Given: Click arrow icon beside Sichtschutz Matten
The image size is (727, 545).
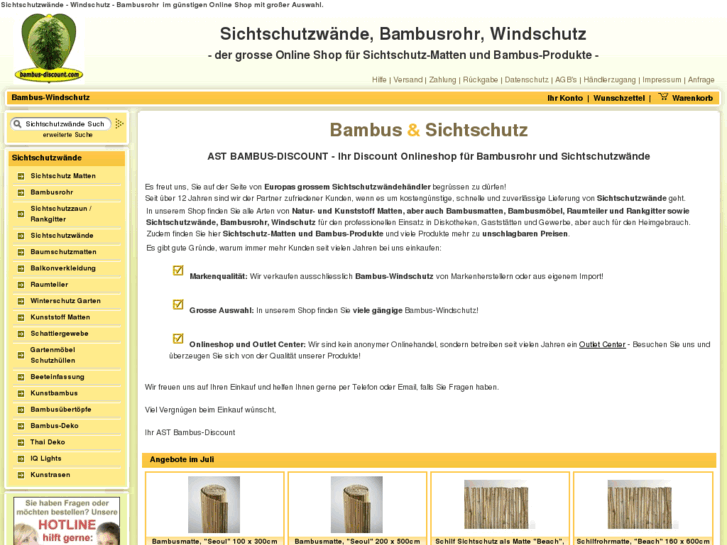Looking at the screenshot, I should point(20,176).
